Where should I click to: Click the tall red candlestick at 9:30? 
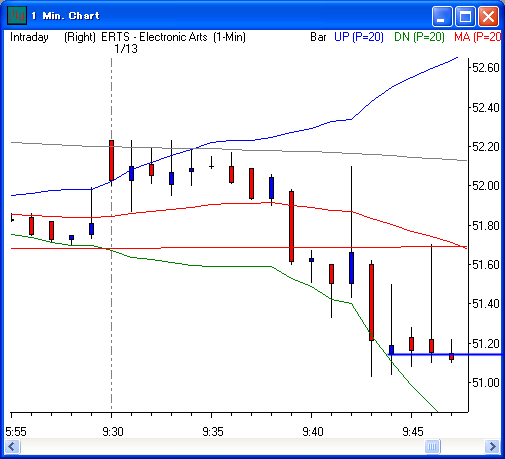[x=111, y=161]
